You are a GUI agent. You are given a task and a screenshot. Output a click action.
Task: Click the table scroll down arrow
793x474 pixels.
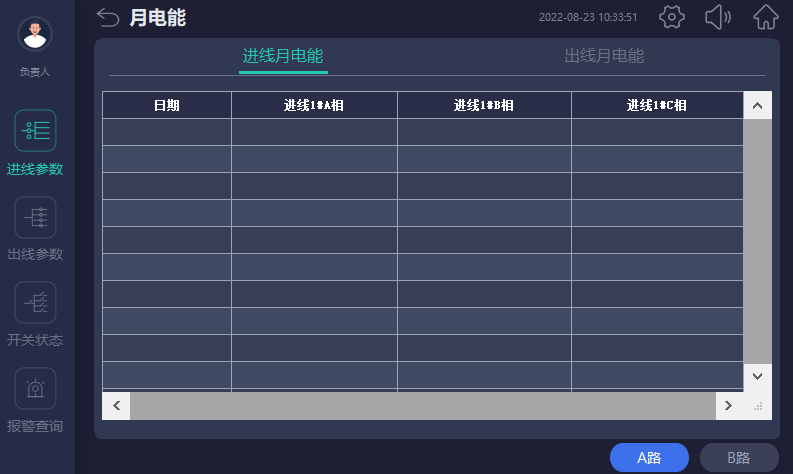coord(757,376)
